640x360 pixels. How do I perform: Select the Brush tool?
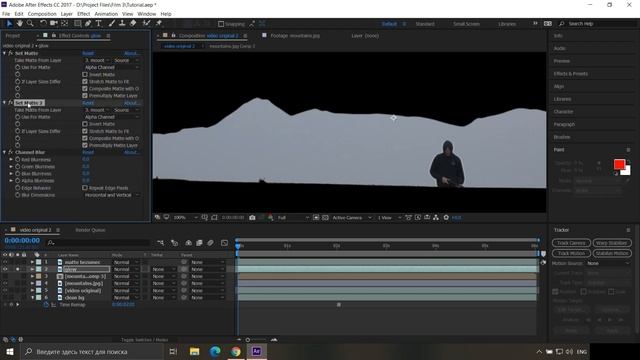coord(111,24)
